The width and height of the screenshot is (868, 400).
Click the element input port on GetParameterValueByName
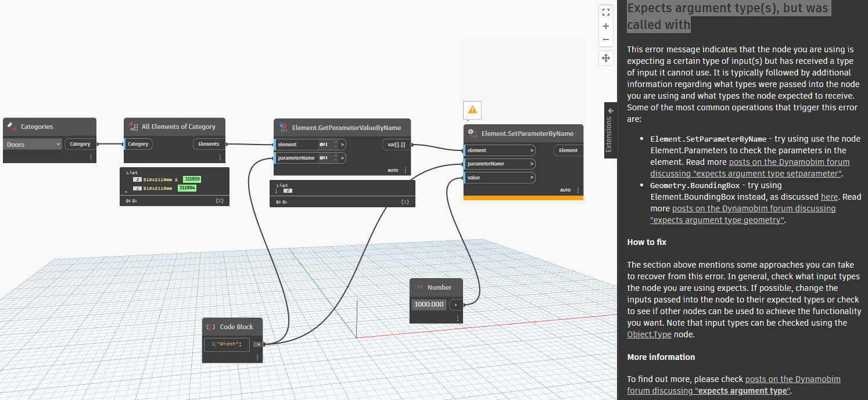tap(310, 145)
